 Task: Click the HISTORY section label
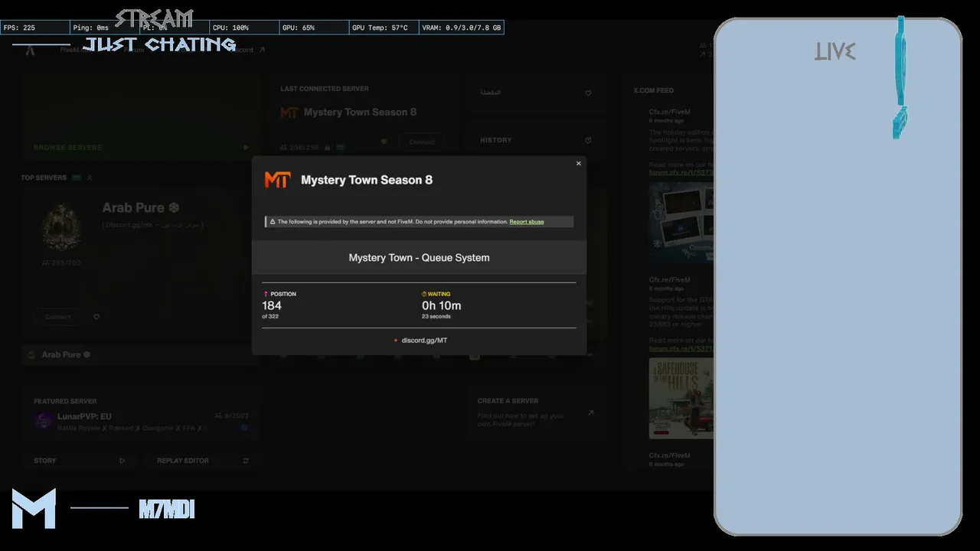[x=496, y=140]
